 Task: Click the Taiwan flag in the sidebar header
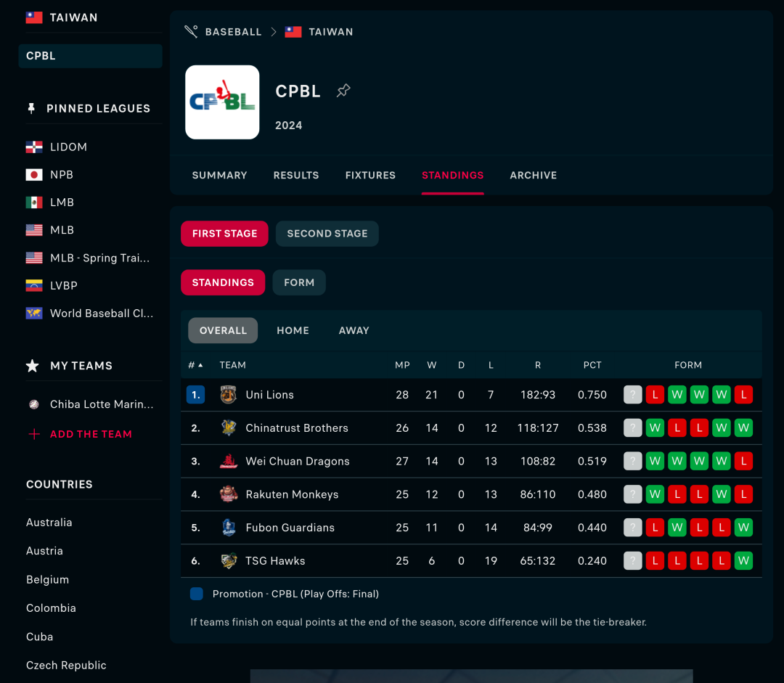[34, 17]
